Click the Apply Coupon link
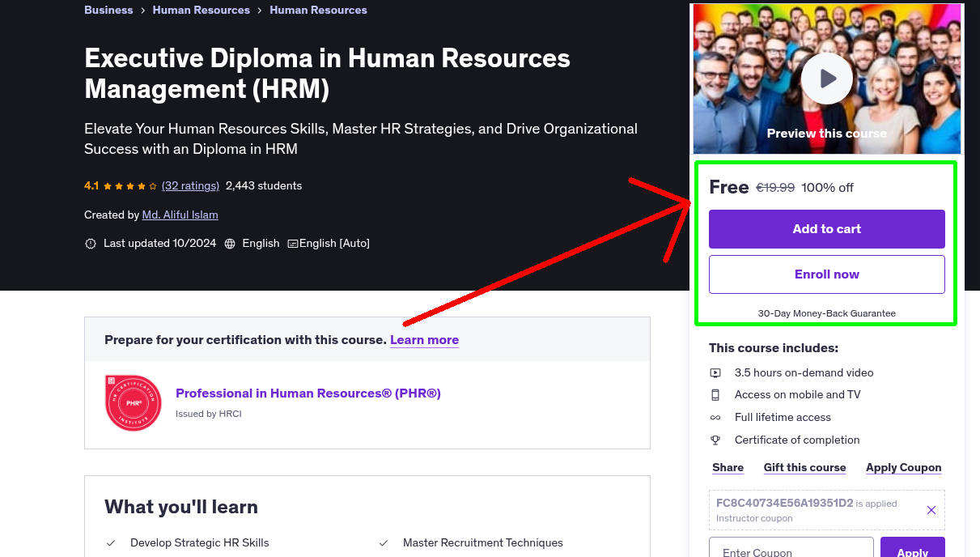 (903, 468)
